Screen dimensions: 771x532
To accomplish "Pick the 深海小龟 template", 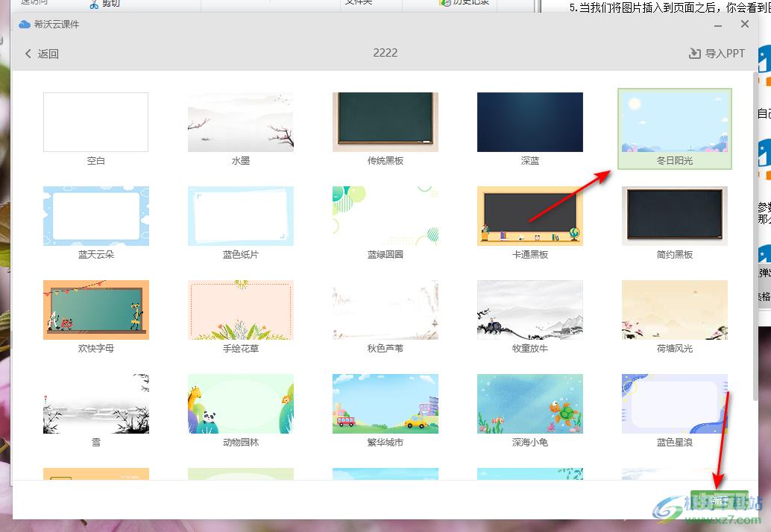I will [530, 404].
